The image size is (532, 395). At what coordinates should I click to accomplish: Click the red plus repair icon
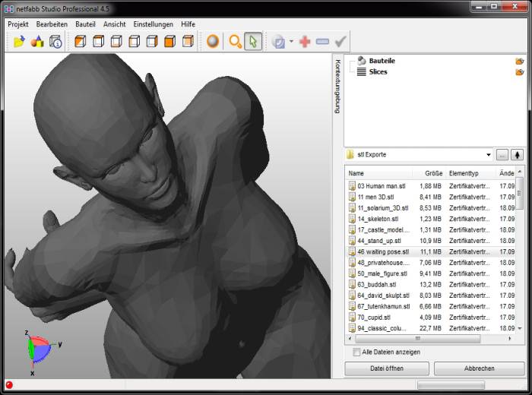[305, 42]
